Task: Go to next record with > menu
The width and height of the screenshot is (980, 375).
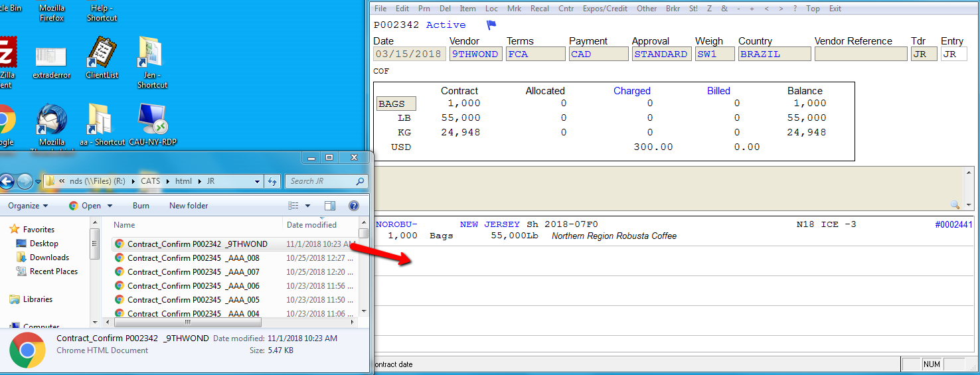Action: [x=781, y=9]
